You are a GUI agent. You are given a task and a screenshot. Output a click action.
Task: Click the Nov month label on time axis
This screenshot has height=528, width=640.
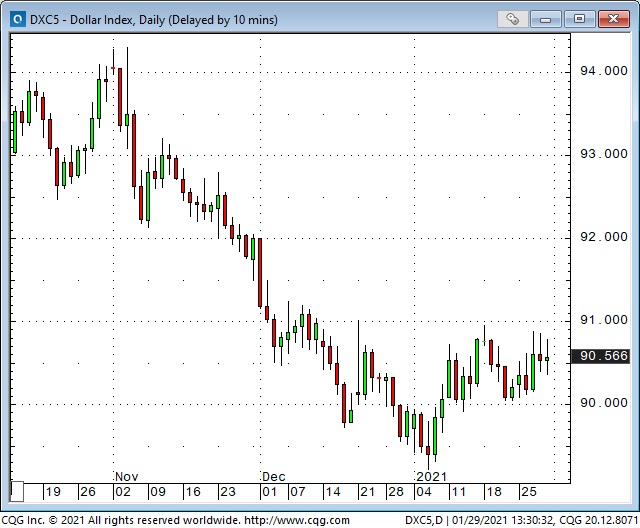coord(127,477)
